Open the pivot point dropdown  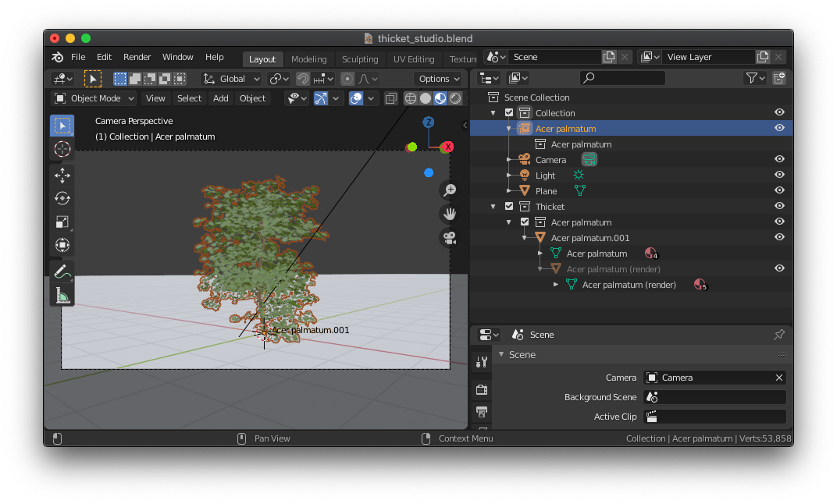(x=280, y=79)
